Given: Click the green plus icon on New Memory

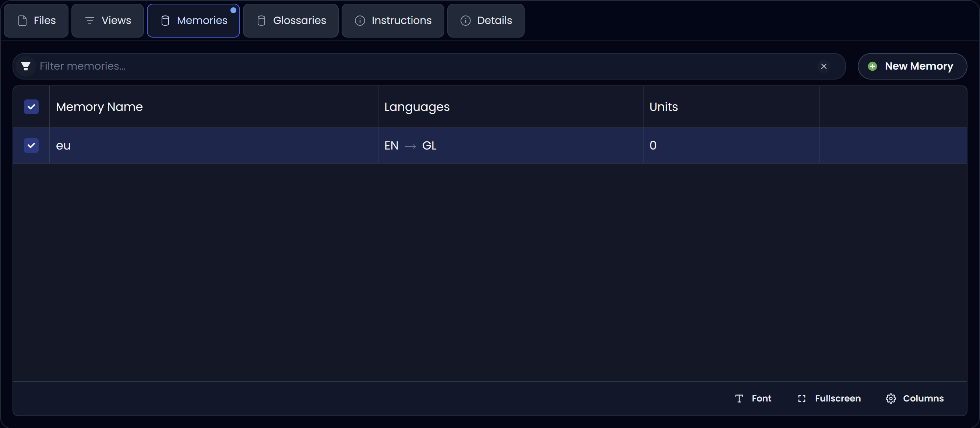Looking at the screenshot, I should coord(873,66).
